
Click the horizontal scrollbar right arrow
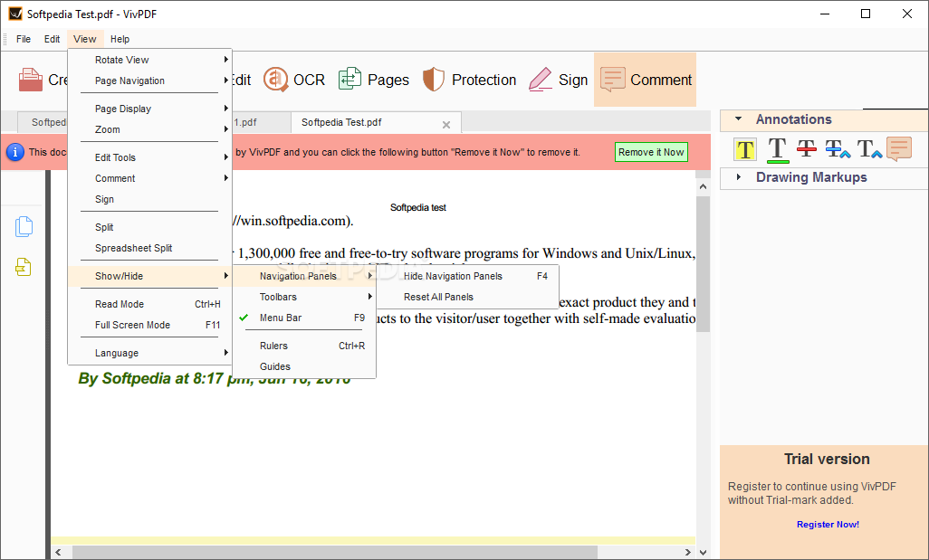[687, 552]
